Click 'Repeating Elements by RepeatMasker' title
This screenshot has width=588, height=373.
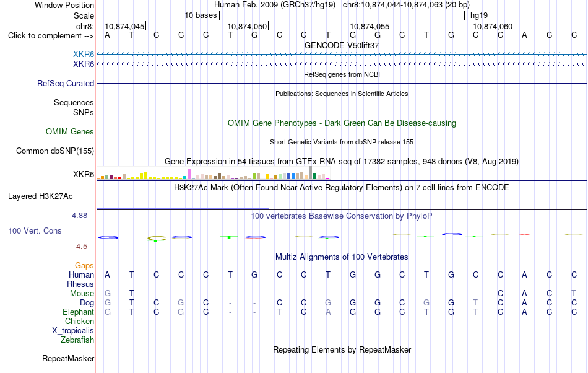point(342,349)
